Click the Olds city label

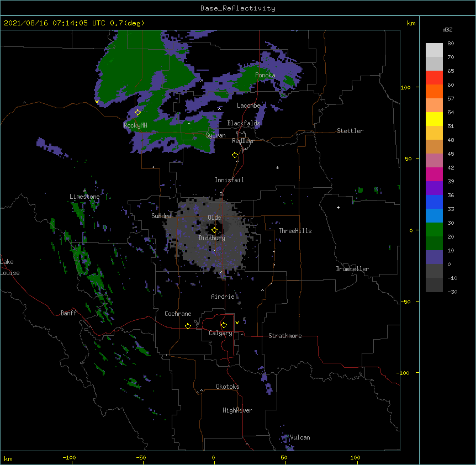[x=214, y=218]
